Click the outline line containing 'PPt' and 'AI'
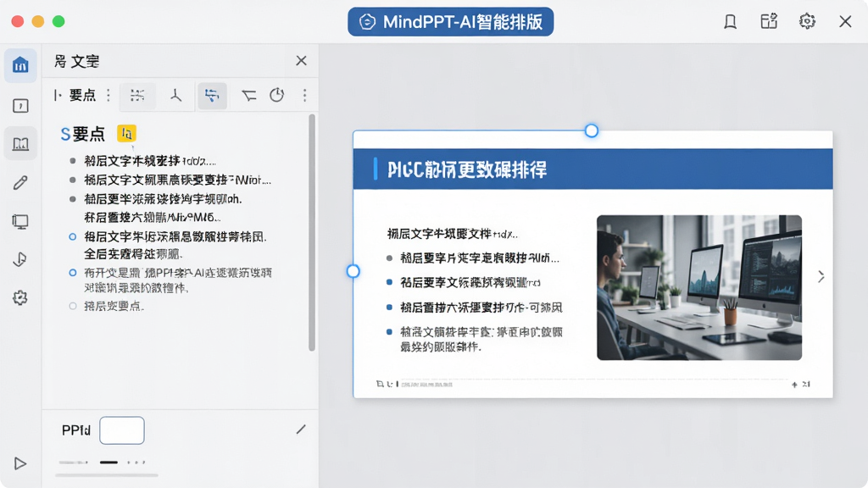Viewport: 868px width, 488px height. click(x=178, y=273)
